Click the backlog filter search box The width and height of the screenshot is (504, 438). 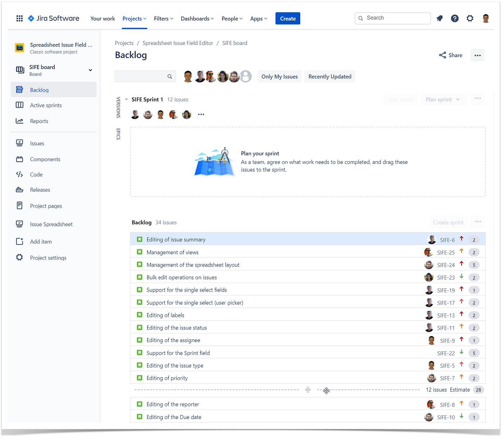tap(145, 76)
